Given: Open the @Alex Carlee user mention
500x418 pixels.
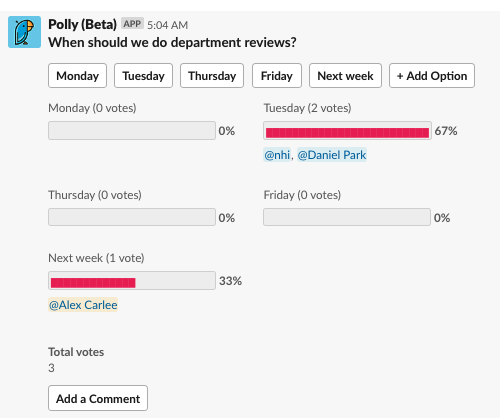Looking at the screenshot, I should (83, 305).
